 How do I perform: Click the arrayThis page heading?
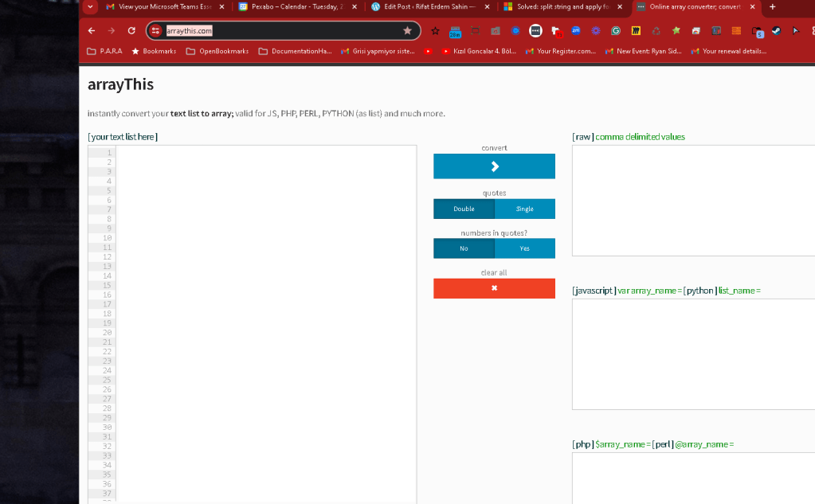(120, 84)
